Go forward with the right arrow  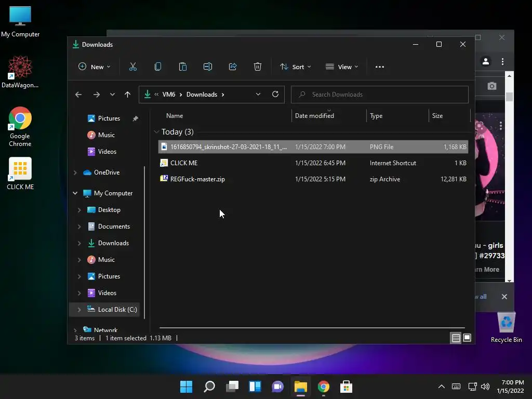(x=96, y=95)
